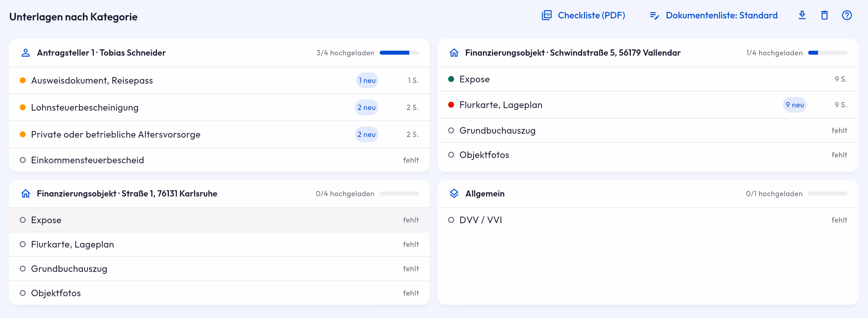Image resolution: width=868 pixels, height=318 pixels.
Task: Click the trash delete icon
Action: click(x=825, y=15)
